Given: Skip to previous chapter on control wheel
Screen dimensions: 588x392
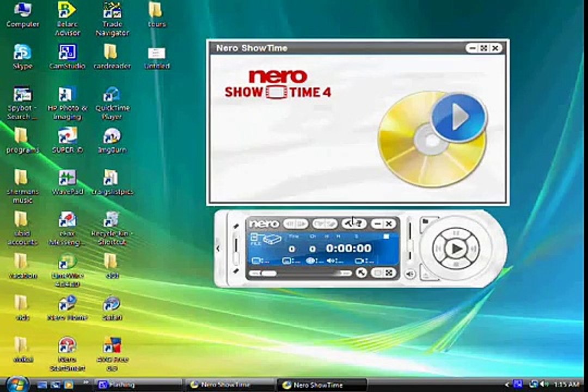Looking at the screenshot, I should click(438, 248).
